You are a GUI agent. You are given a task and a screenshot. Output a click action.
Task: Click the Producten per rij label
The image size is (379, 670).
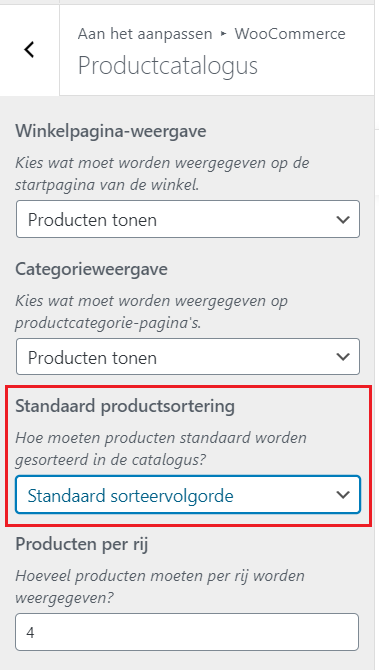82,544
